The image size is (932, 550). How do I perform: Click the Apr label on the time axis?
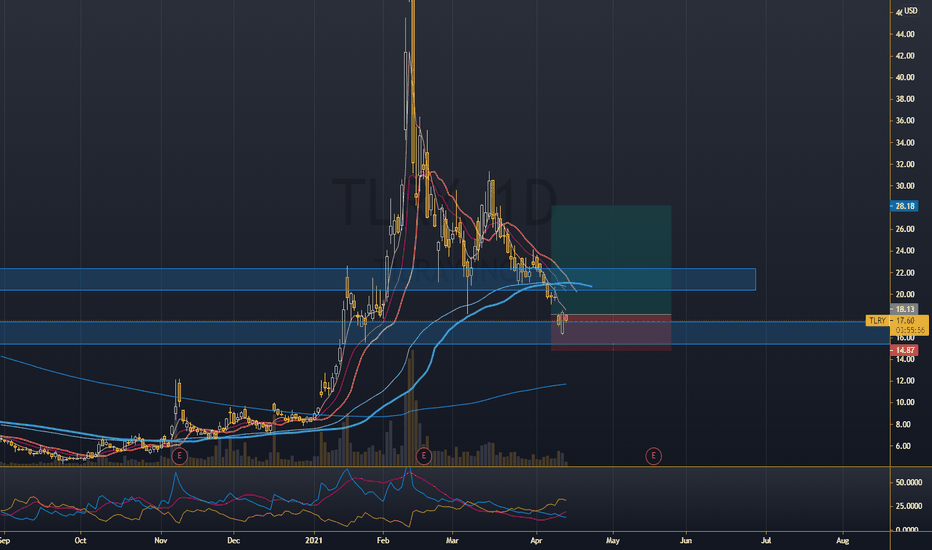tap(536, 540)
